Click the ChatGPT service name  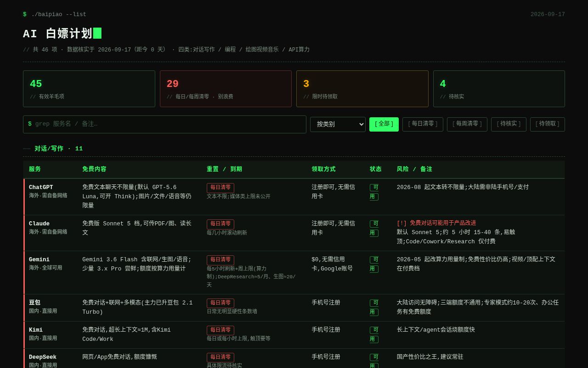[41, 187]
